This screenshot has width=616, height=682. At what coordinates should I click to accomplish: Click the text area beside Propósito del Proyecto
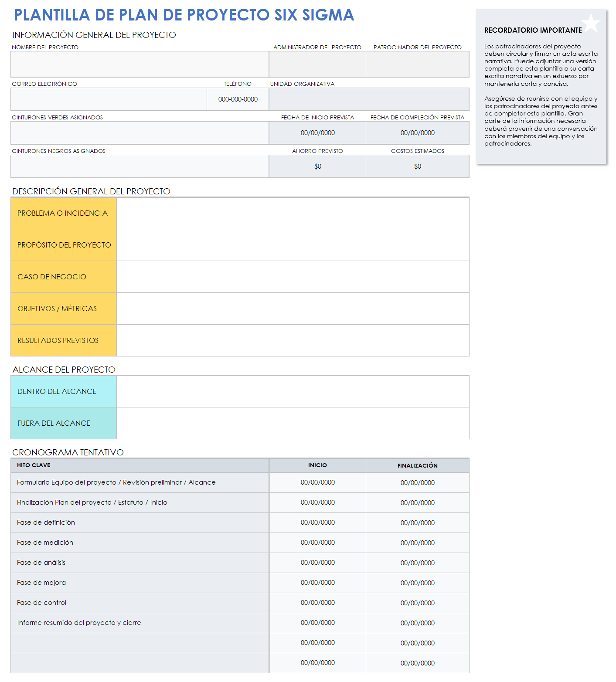pos(293,245)
